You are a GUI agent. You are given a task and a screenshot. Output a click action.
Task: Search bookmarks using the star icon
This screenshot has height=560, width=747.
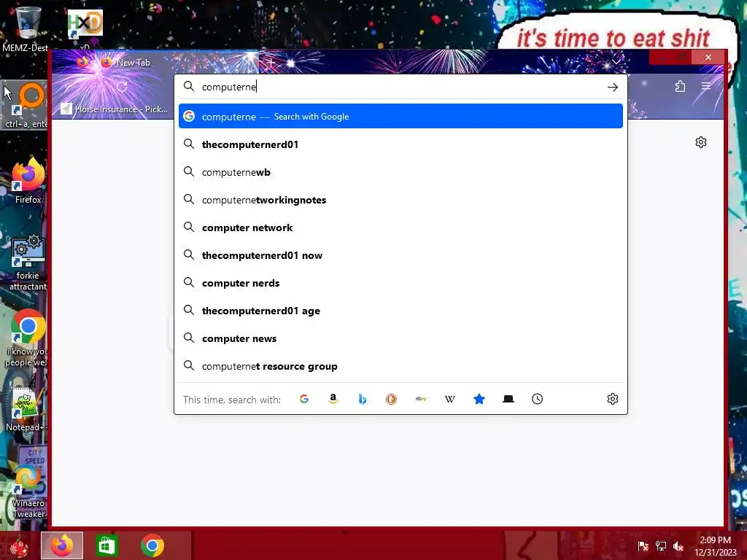click(x=479, y=399)
